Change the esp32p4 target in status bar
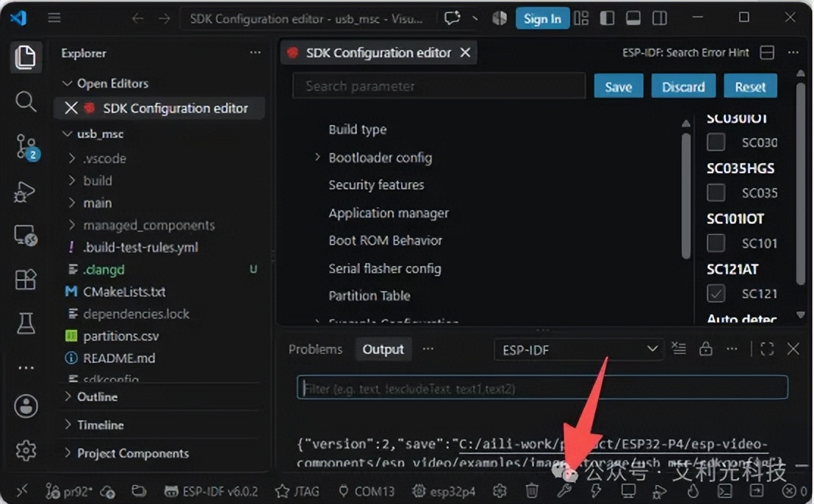 (x=444, y=491)
